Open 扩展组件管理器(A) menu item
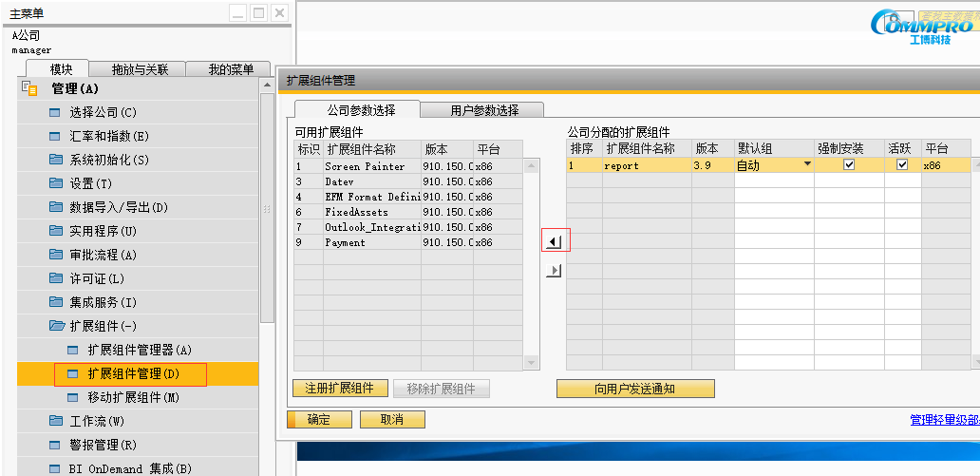Viewport: 980px width, 476px height. coord(138,350)
